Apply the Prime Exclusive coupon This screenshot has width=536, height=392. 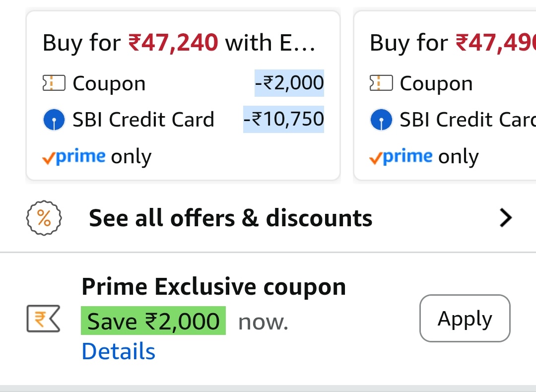(465, 319)
